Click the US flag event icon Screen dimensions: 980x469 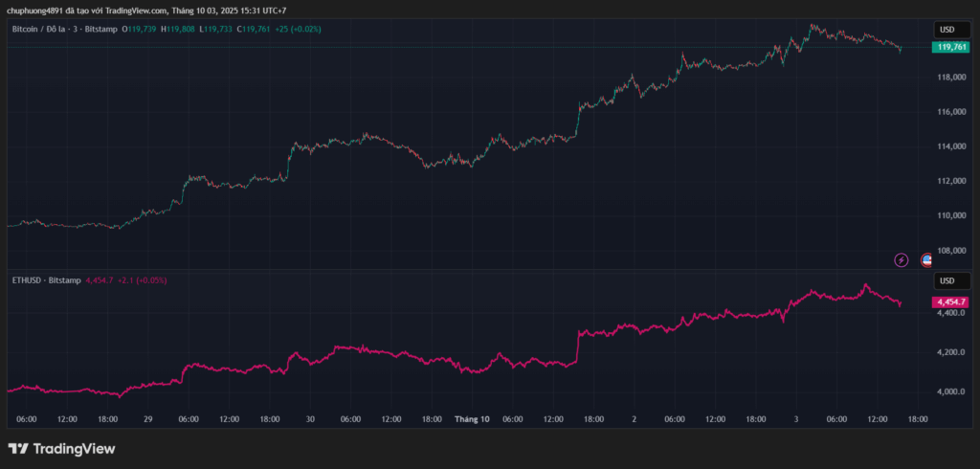(926, 259)
